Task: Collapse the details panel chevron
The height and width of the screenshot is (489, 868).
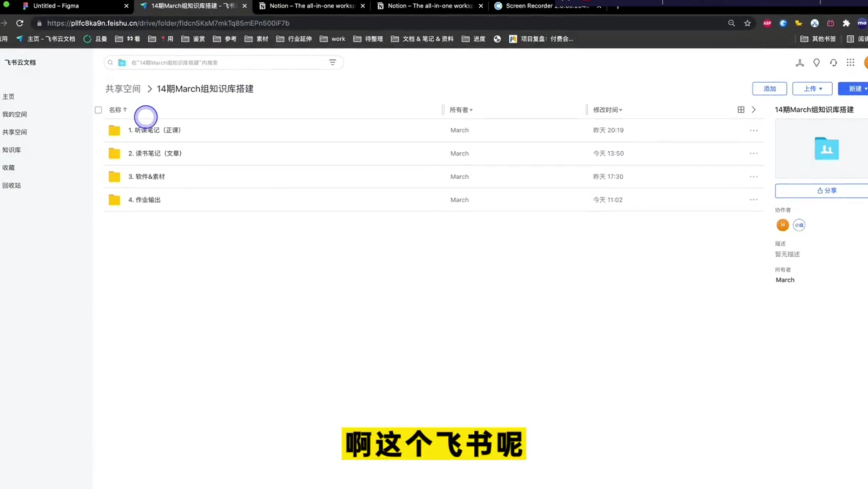Action: 754,110
